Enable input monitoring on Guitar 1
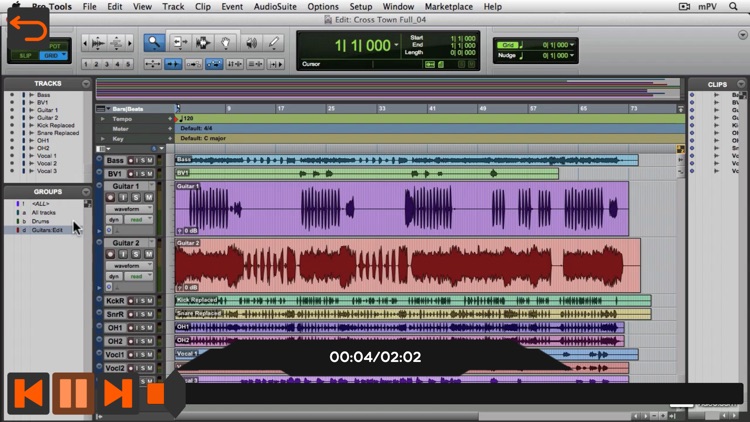The height and width of the screenshot is (422, 750). [x=123, y=197]
